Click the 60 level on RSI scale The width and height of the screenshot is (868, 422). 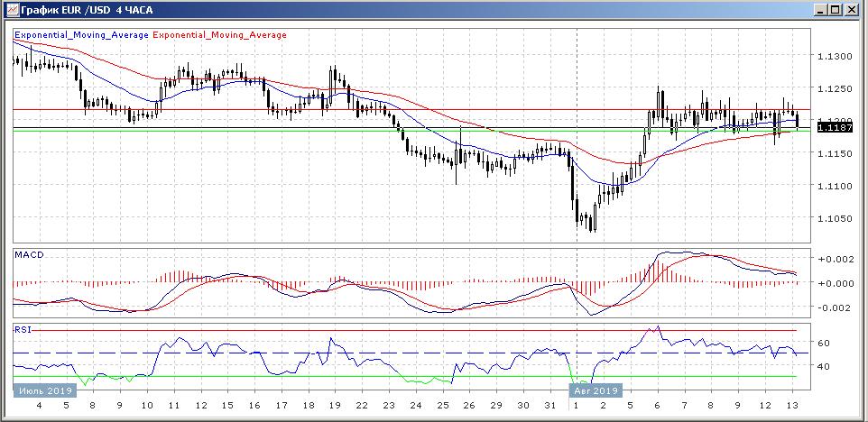click(x=823, y=344)
